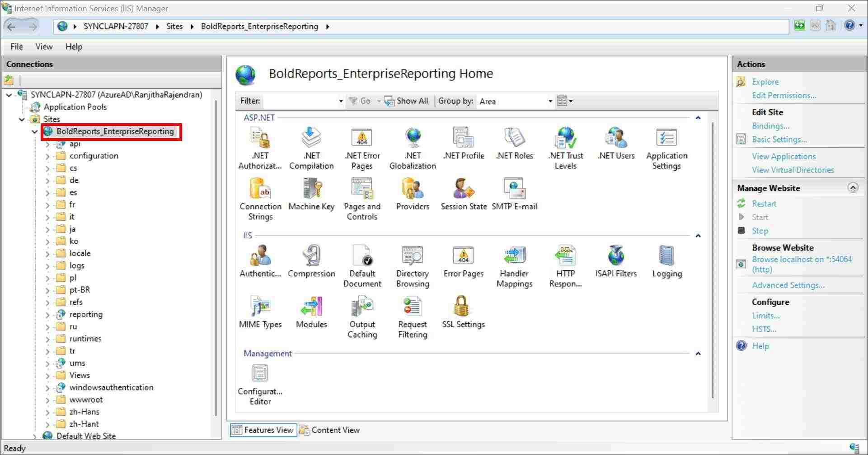
Task: Open Basic Settings link
Action: [x=779, y=139]
